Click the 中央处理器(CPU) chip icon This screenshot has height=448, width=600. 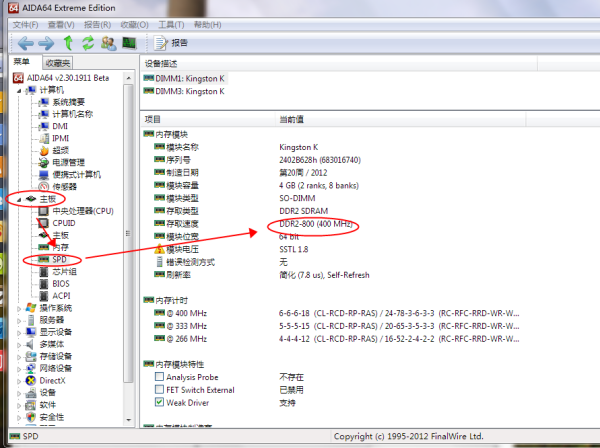[44, 211]
